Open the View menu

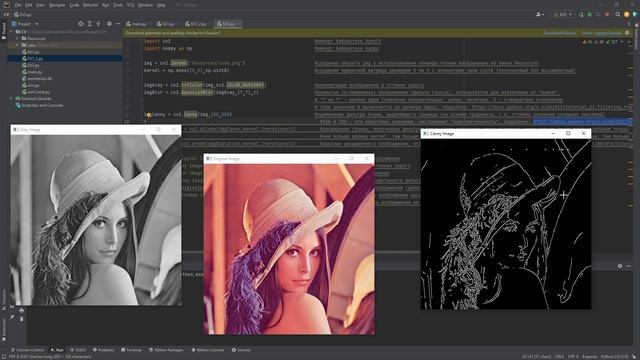pyautogui.click(x=40, y=5)
